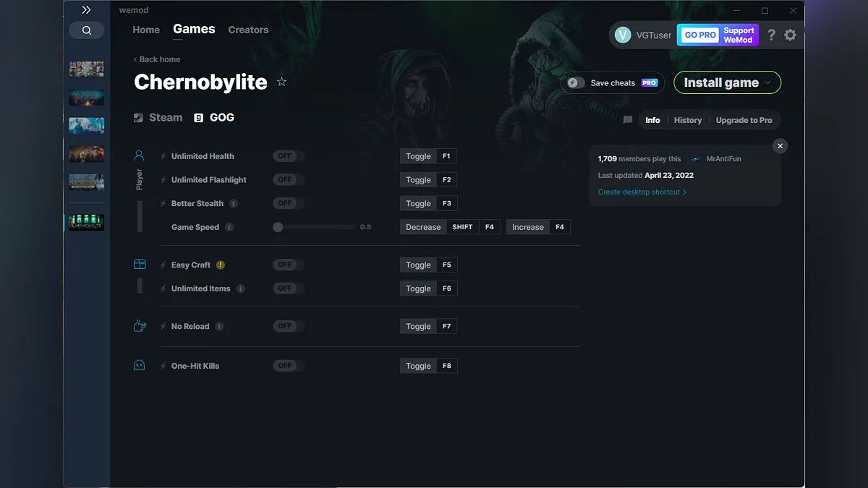Open the VGTuser account menu
Screen dimensions: 868x488
pos(643,35)
